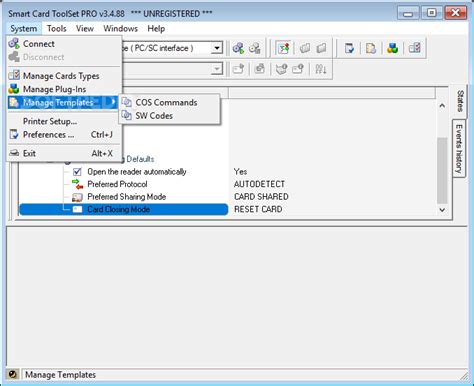474x386 pixels.
Task: Select COS Commands in the submenu
Action: pyautogui.click(x=170, y=102)
